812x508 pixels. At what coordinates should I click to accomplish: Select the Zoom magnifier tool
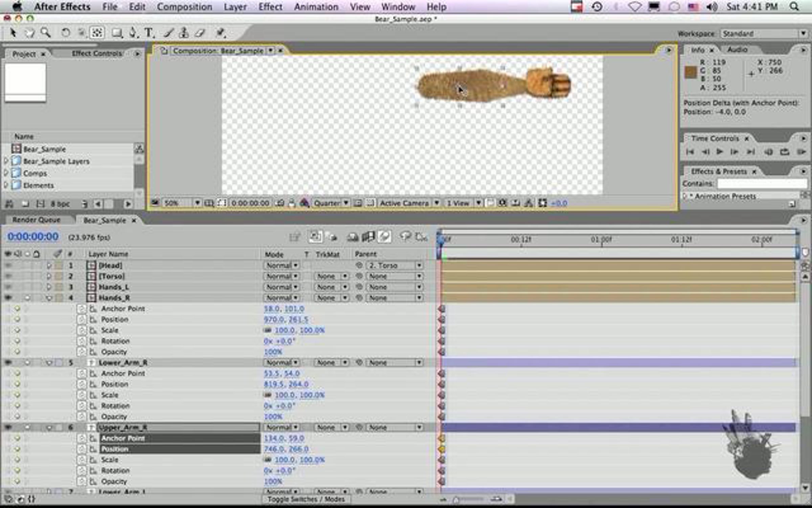[45, 33]
